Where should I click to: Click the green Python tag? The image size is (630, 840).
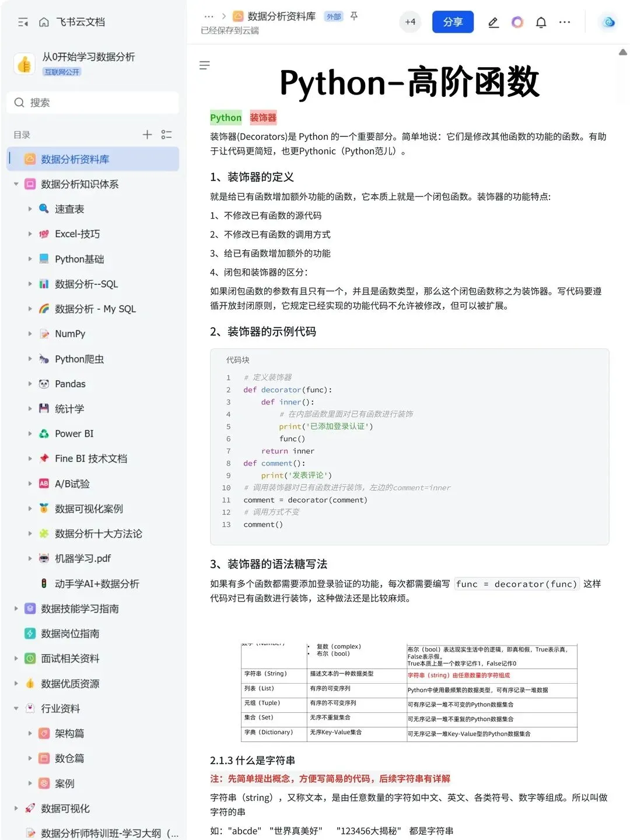pyautogui.click(x=226, y=118)
